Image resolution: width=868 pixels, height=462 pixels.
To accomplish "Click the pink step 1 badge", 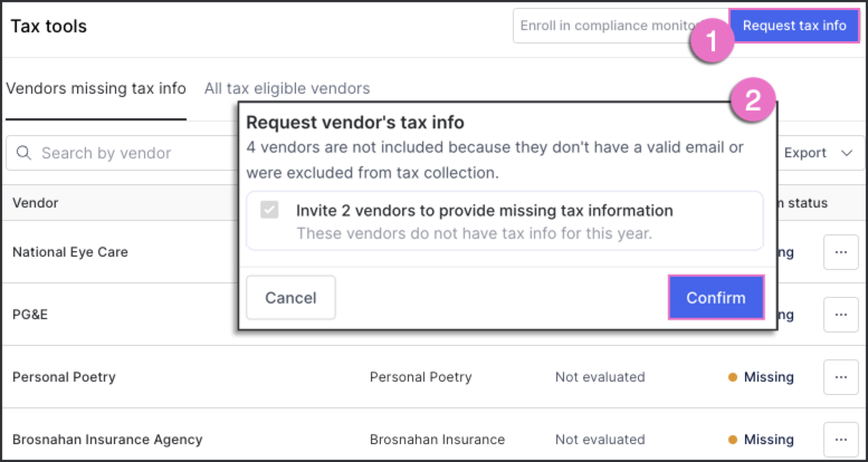I will click(x=711, y=41).
